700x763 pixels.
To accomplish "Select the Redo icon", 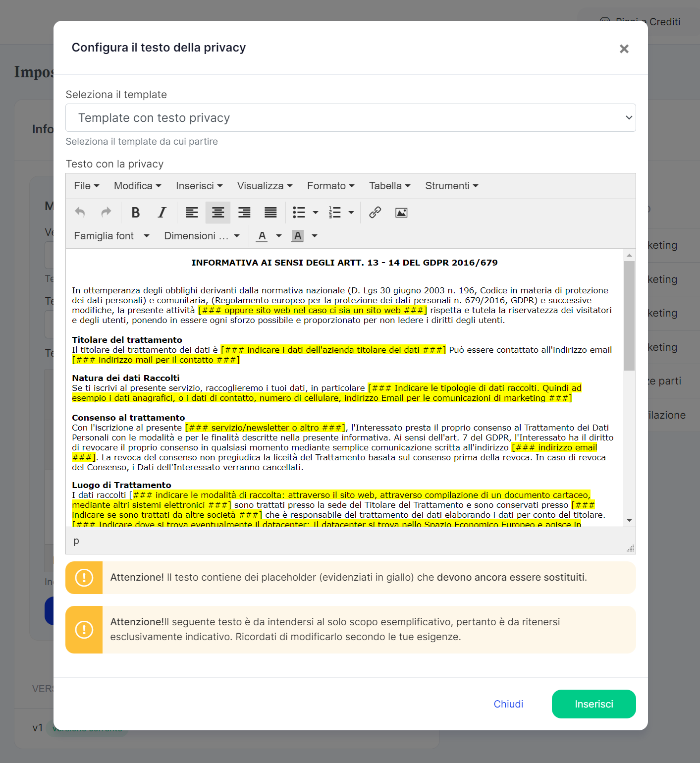I will coord(106,212).
